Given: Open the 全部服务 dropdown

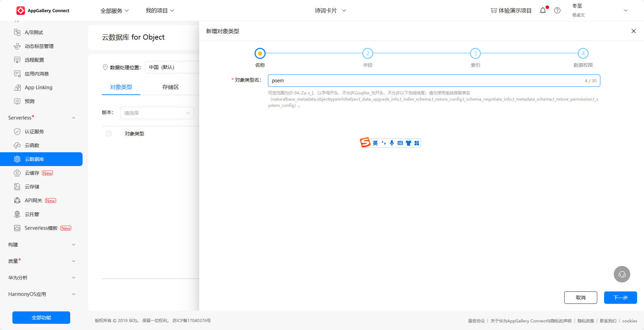Looking at the screenshot, I should (x=115, y=11).
